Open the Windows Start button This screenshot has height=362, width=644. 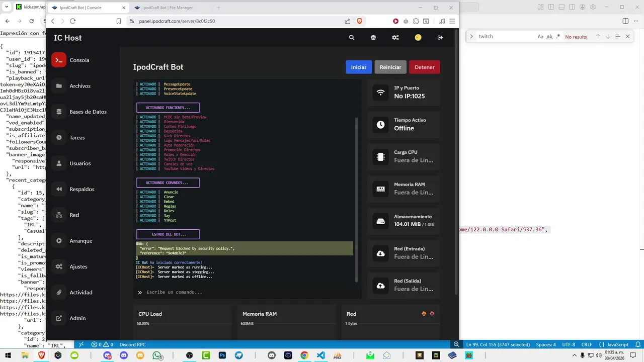[9, 355]
